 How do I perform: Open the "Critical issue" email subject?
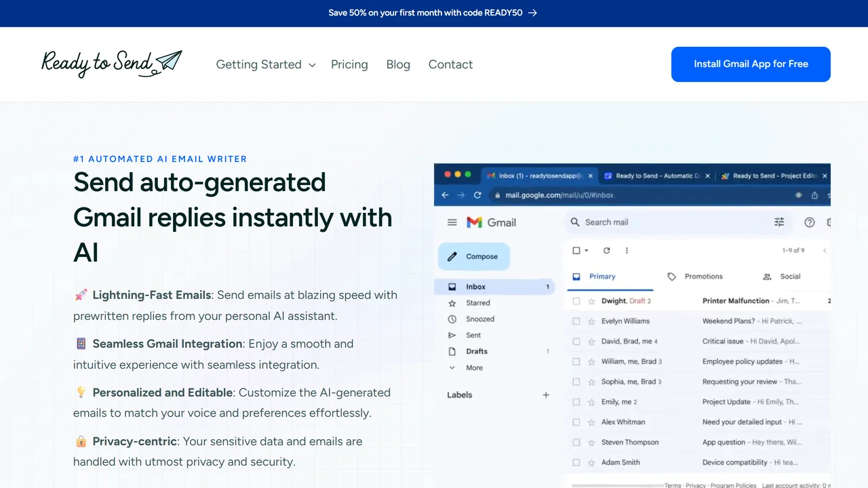click(723, 342)
